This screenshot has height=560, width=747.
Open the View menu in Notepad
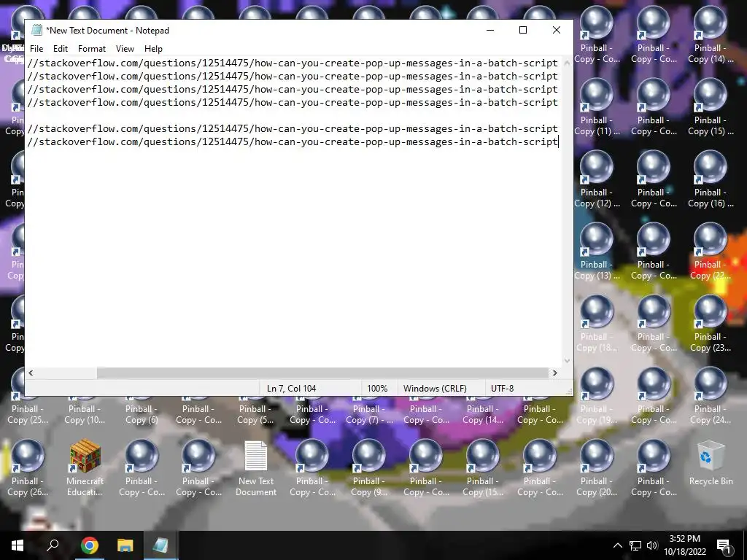click(x=125, y=49)
